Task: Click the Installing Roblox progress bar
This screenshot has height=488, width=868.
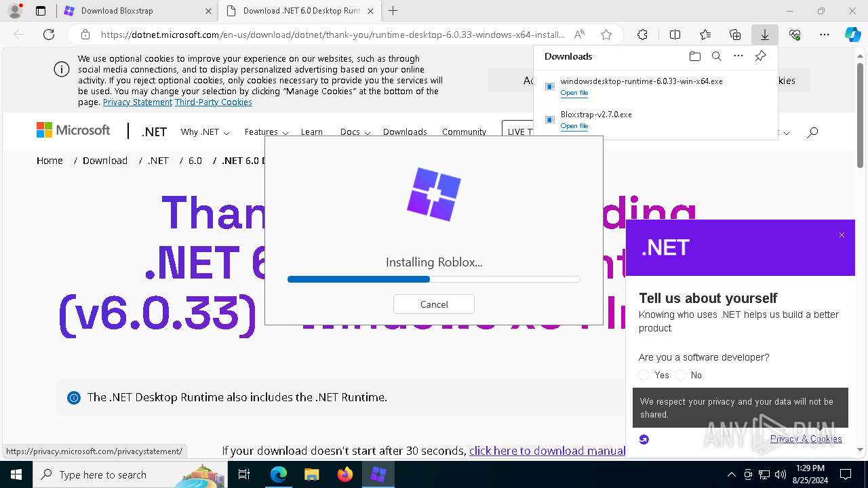Action: pyautogui.click(x=434, y=279)
